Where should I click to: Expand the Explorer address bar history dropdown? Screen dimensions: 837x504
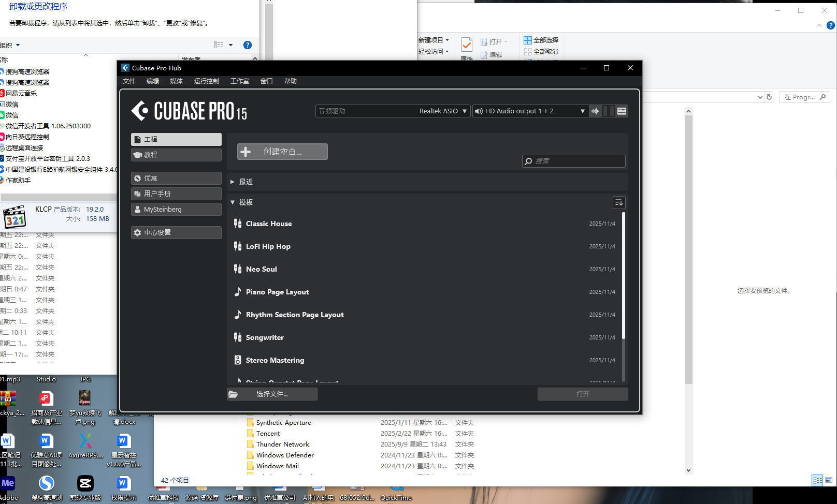tap(760, 97)
